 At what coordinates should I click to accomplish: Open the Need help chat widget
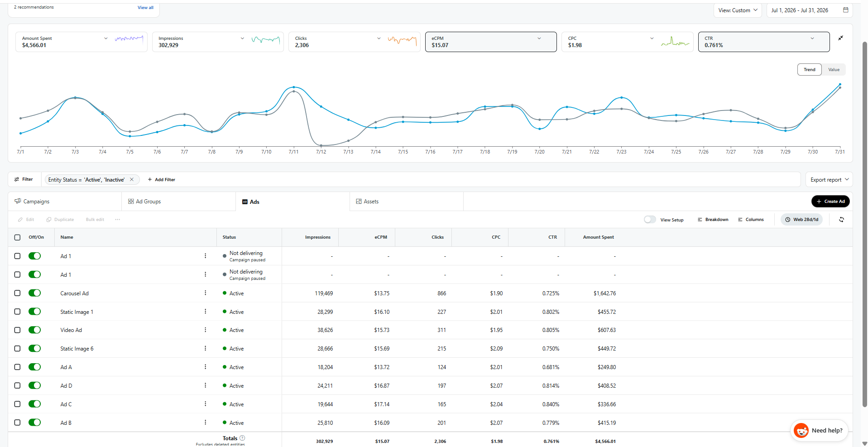[x=819, y=430]
